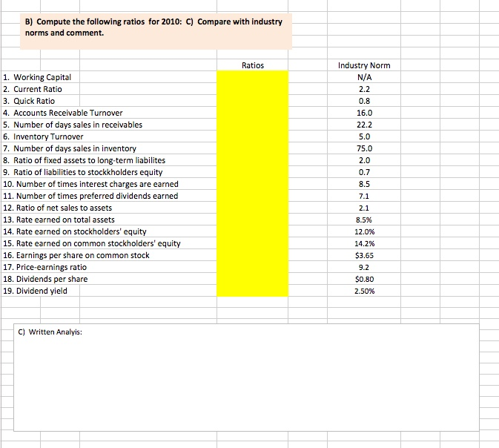Image resolution: width=499 pixels, height=448 pixels.
Task: Select '12. Ratio of net sales to assets'
Action: (x=58, y=208)
